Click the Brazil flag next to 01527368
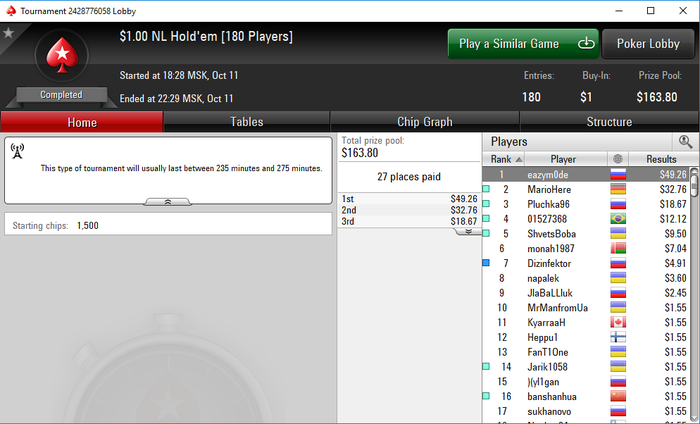 [618, 219]
